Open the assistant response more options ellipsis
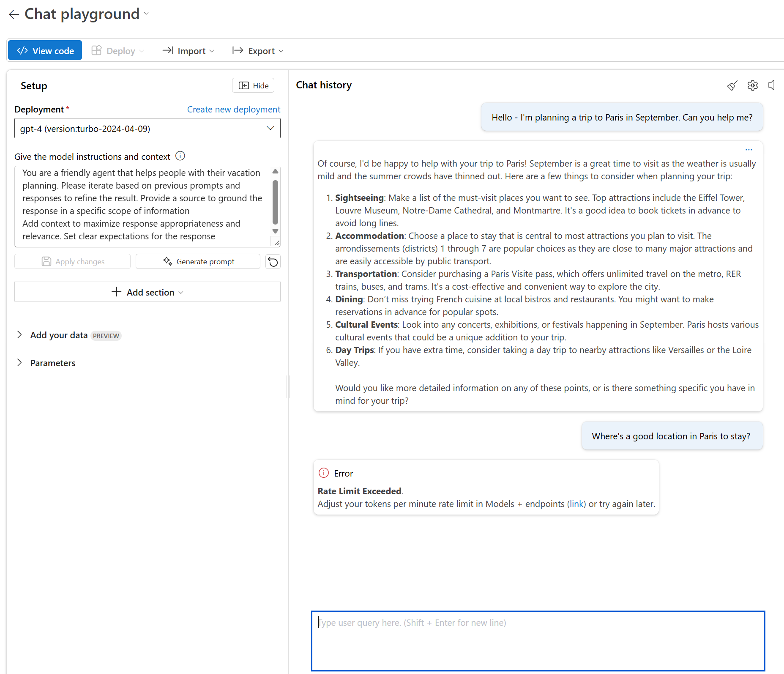 coord(749,150)
